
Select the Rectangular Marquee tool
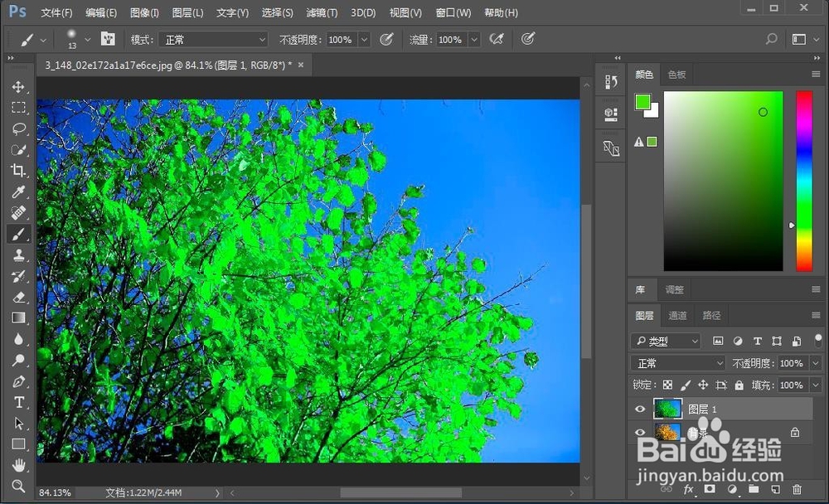18,108
